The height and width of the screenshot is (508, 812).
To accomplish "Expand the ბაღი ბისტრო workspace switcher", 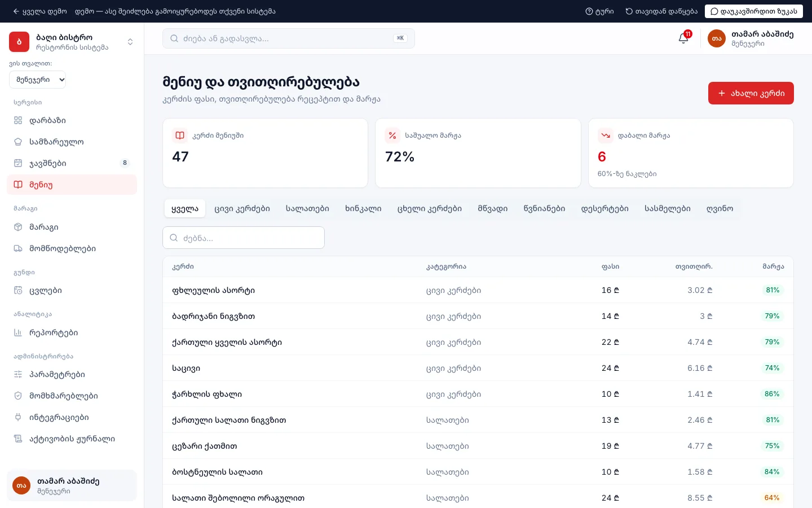I will point(130,42).
